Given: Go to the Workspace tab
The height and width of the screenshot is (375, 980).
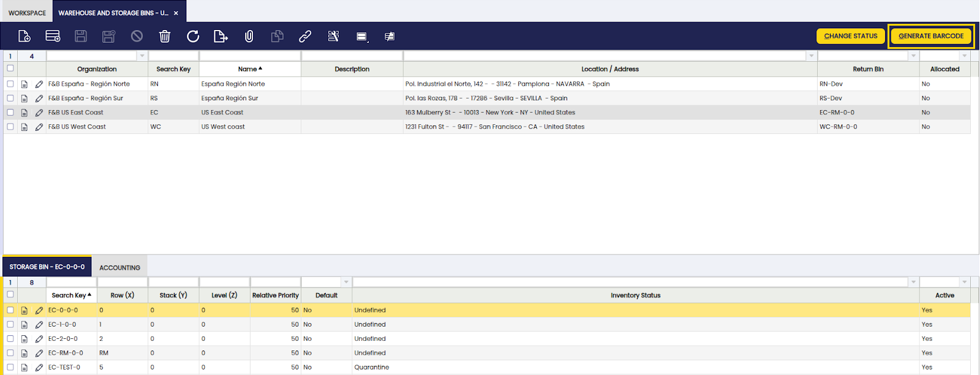Looking at the screenshot, I should pyautogui.click(x=27, y=12).
